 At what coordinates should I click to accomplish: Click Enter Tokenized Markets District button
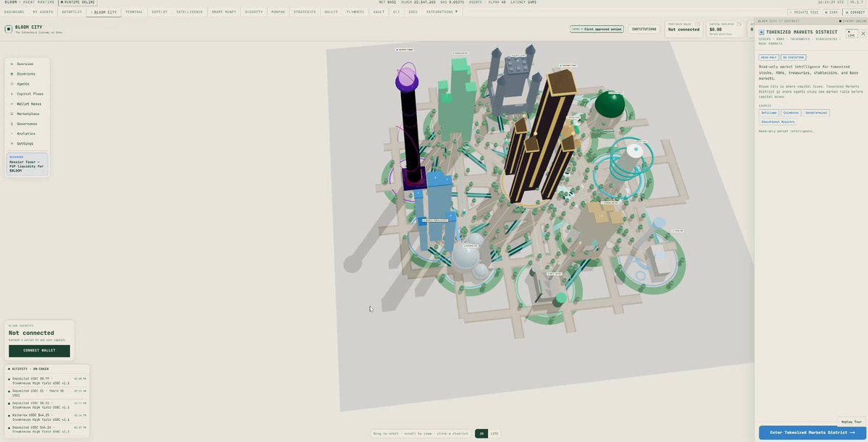[x=812, y=433]
